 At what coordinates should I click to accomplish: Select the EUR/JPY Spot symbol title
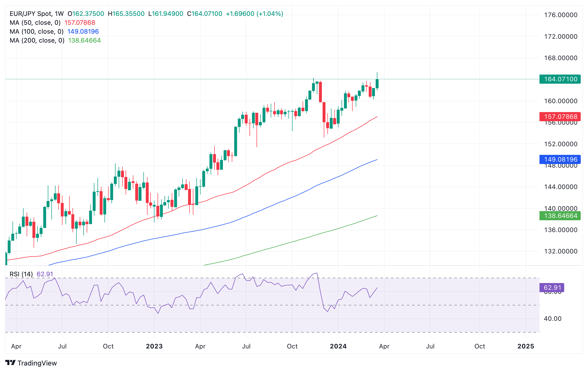(31, 14)
